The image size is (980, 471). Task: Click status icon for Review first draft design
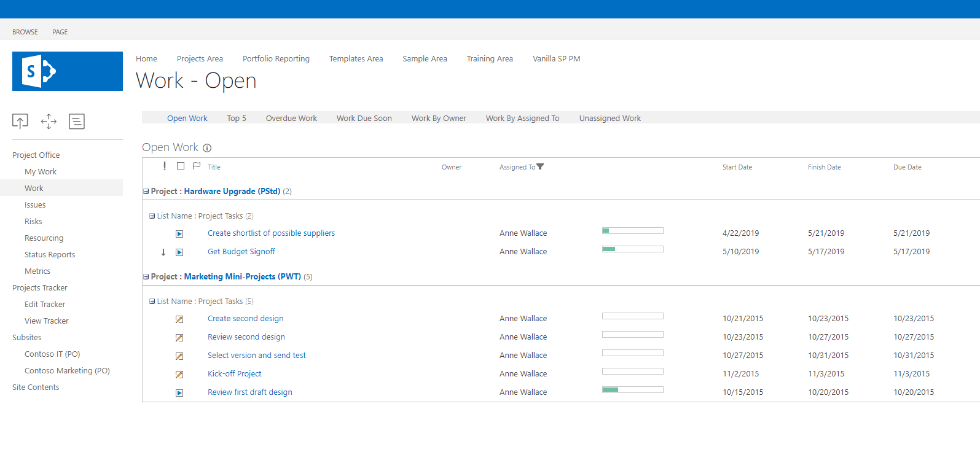click(x=179, y=393)
